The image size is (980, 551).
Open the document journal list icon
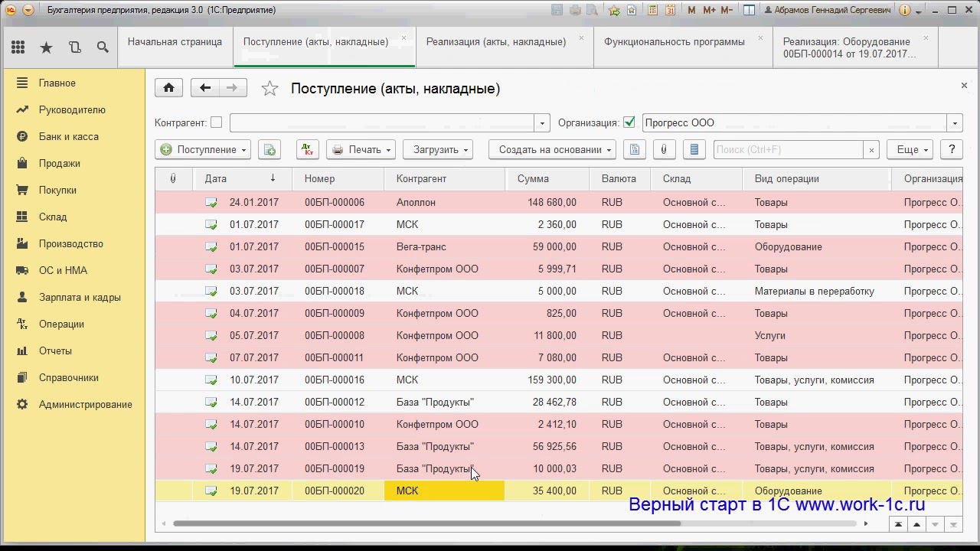pyautogui.click(x=635, y=150)
